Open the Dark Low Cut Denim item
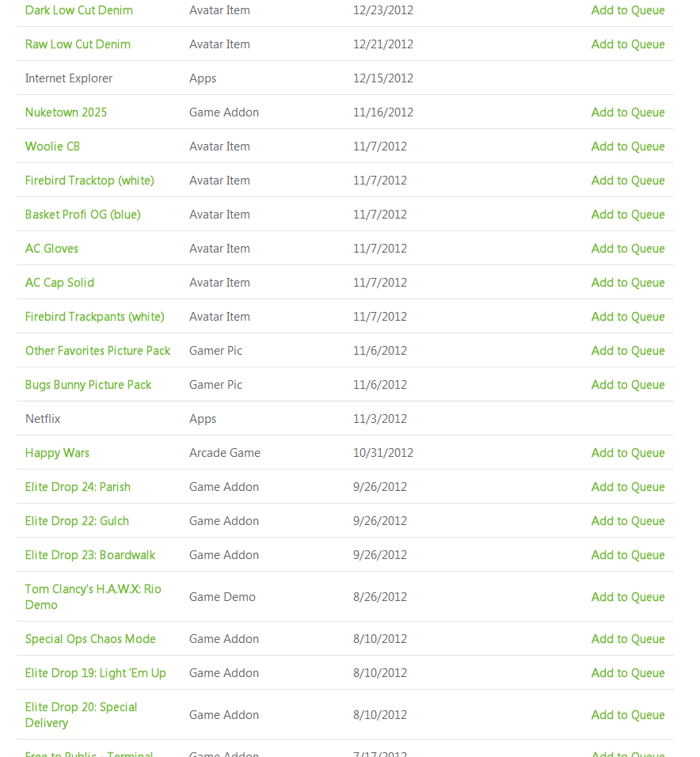The width and height of the screenshot is (700, 757). tap(78, 10)
